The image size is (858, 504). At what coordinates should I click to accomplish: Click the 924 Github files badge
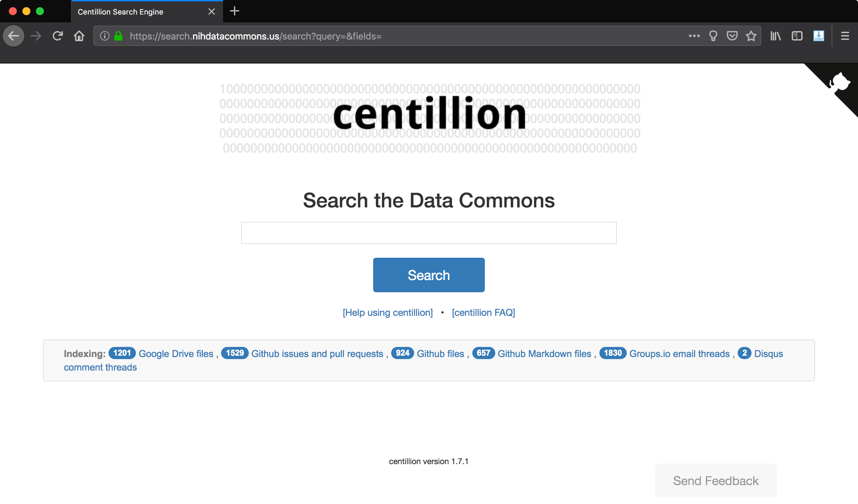pos(402,353)
